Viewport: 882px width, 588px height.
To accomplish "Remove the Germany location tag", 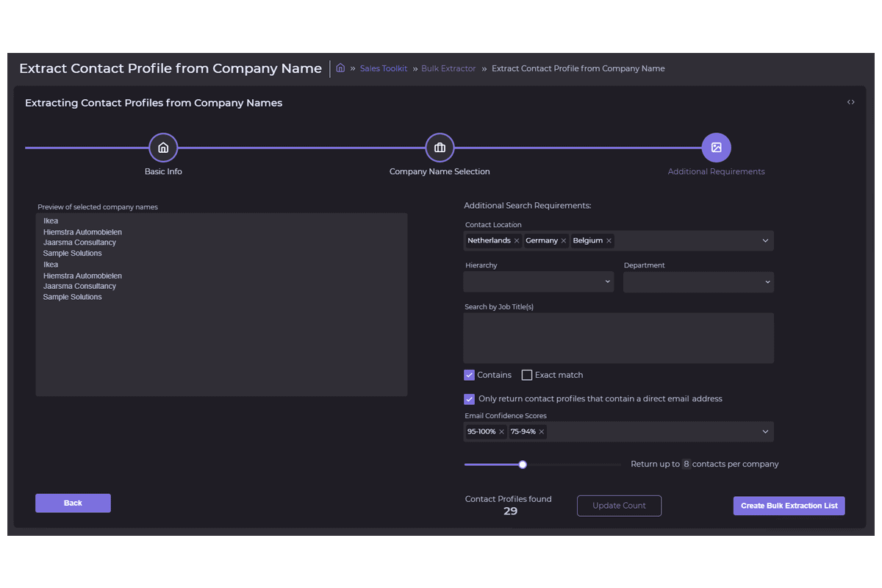I will [x=564, y=241].
